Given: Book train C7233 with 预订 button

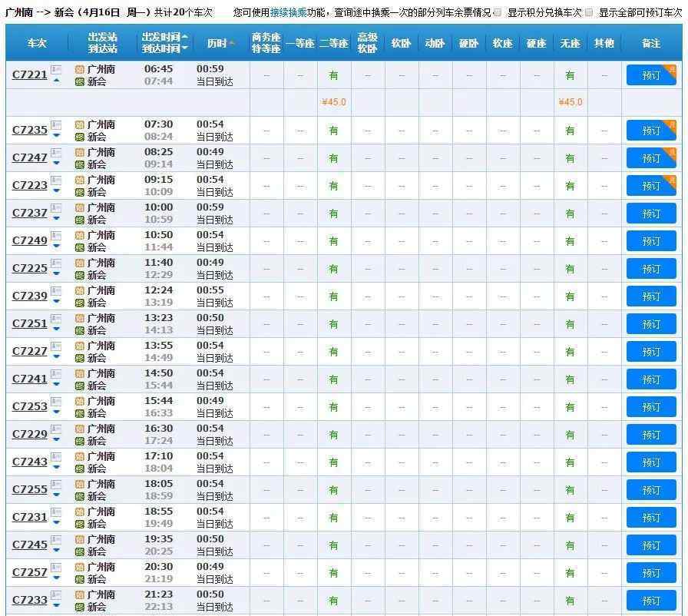Looking at the screenshot, I should pos(651,600).
